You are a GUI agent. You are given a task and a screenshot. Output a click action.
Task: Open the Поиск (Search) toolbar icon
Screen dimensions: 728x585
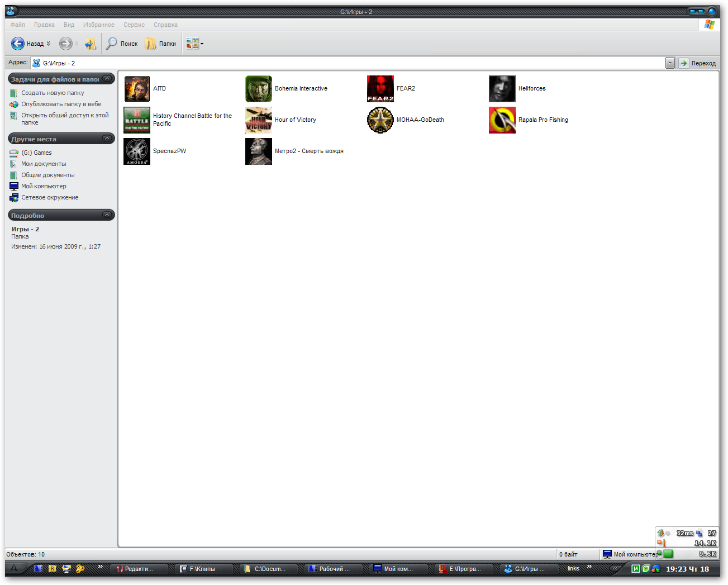122,43
